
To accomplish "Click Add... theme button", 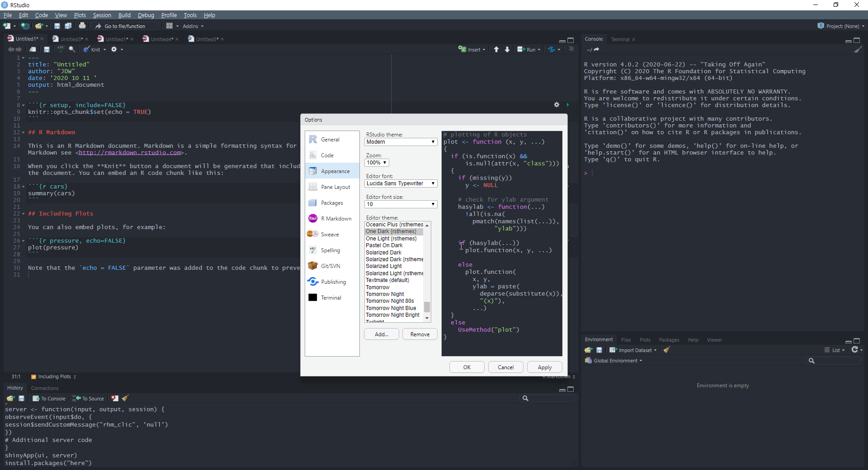I will click(x=382, y=334).
